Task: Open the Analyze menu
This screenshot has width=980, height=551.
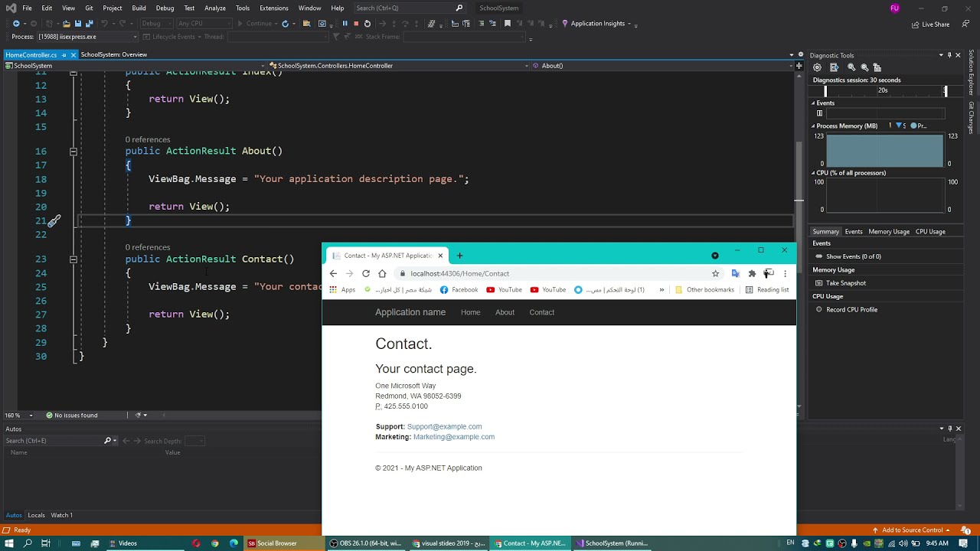Action: tap(214, 8)
